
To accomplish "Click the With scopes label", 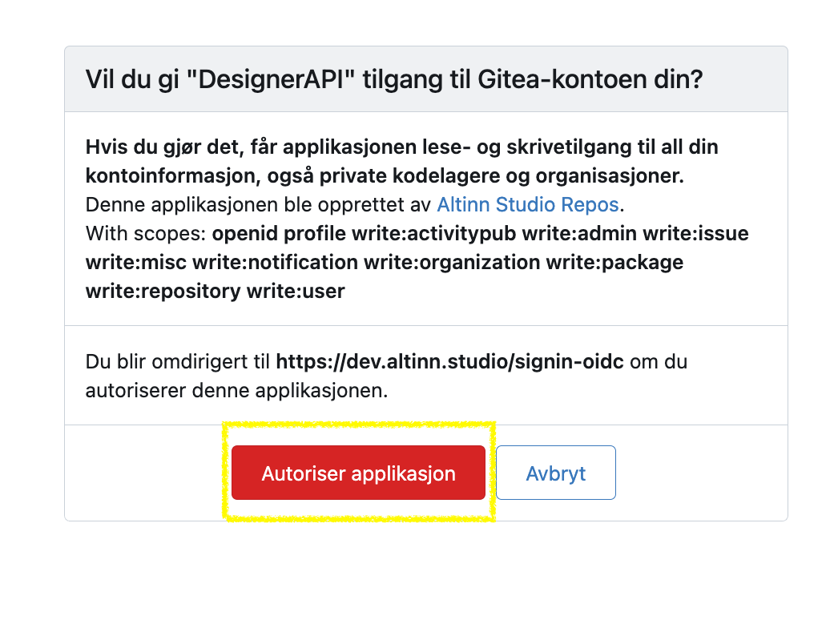I will 146,234.
